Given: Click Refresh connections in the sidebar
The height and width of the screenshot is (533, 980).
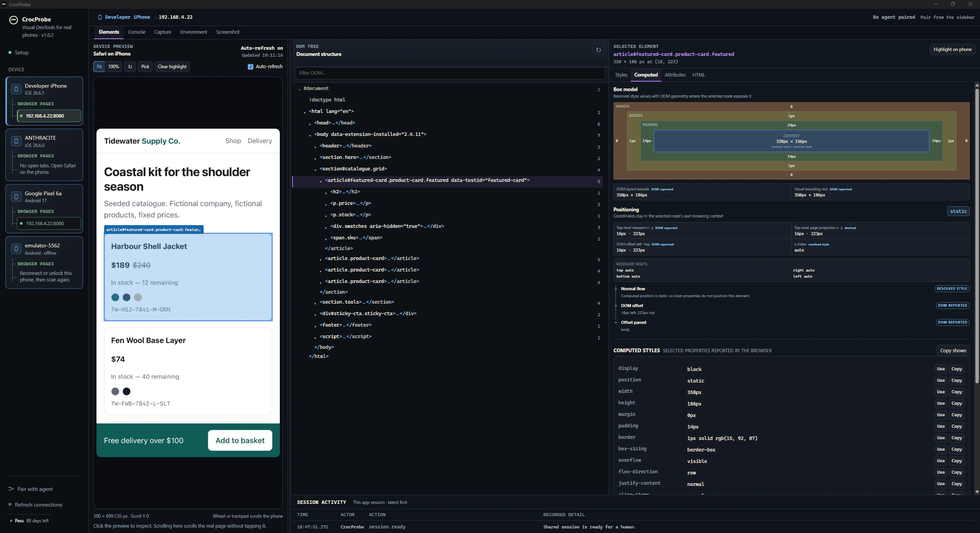Looking at the screenshot, I should coord(38,505).
